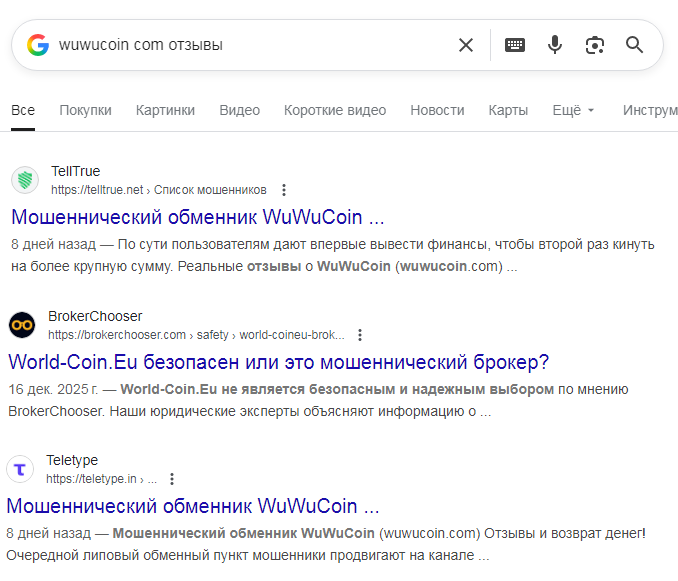Image resolution: width=678 pixels, height=581 pixels.
Task: Click the TellTrue site favicon
Action: [x=25, y=181]
